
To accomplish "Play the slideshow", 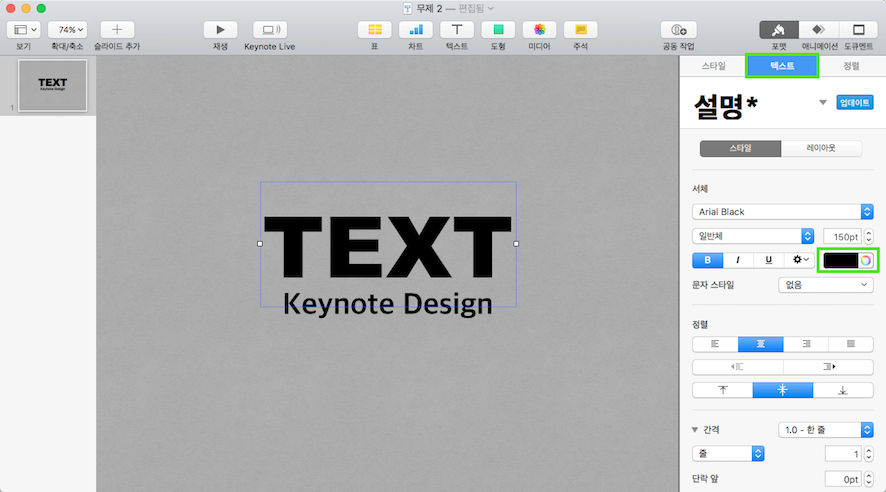I will [x=220, y=29].
